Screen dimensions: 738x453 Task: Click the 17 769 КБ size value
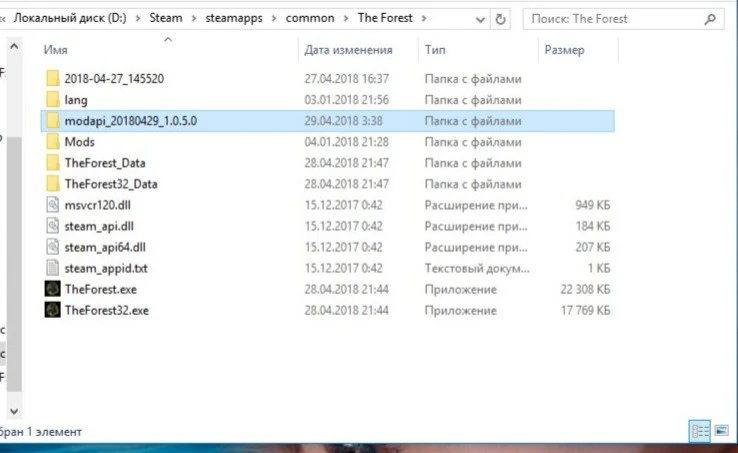tap(585, 310)
